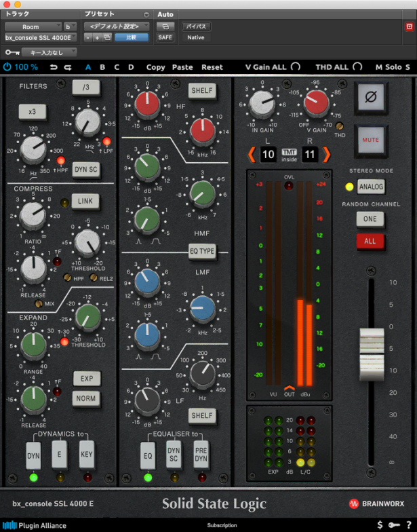This screenshot has width=417, height=532.
Task: Open the default preset dropdown
Action: click(x=117, y=26)
